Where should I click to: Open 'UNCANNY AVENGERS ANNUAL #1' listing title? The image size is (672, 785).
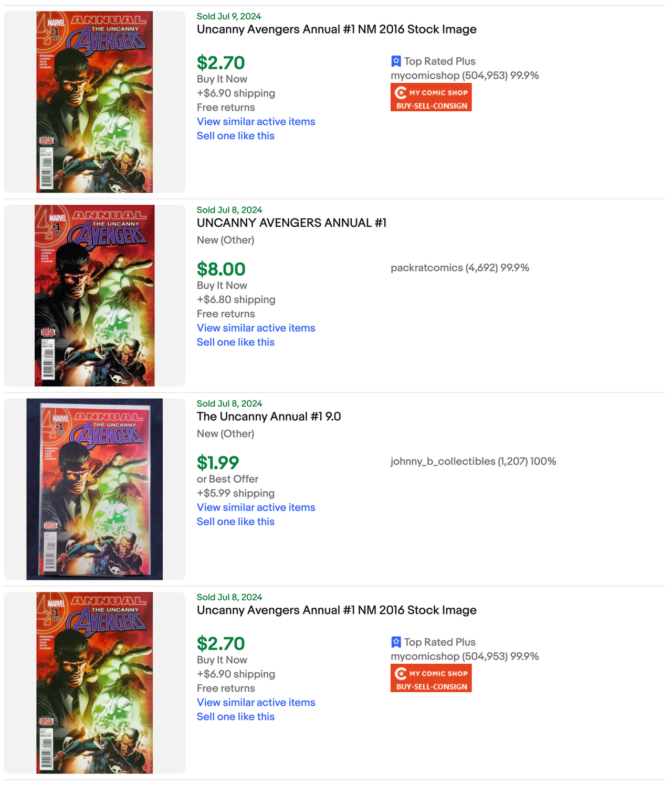tap(291, 223)
